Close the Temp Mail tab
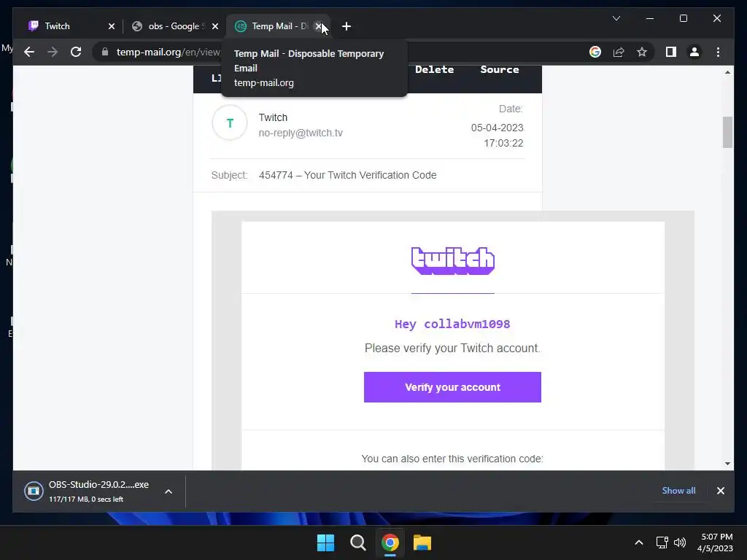 318,26
